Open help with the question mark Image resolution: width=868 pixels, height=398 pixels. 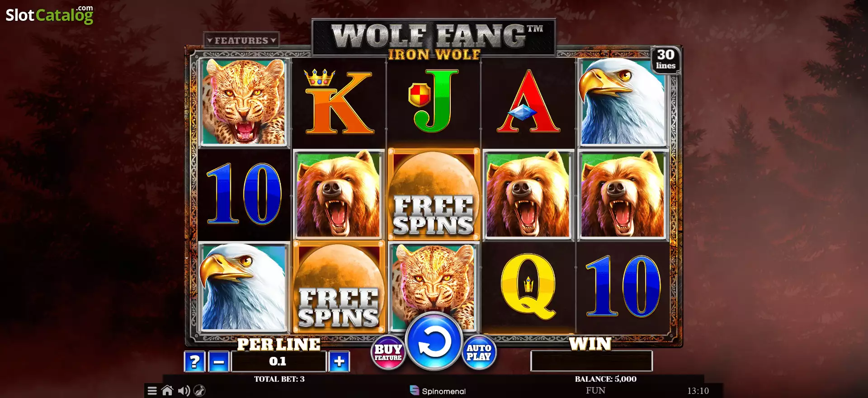pos(195,362)
